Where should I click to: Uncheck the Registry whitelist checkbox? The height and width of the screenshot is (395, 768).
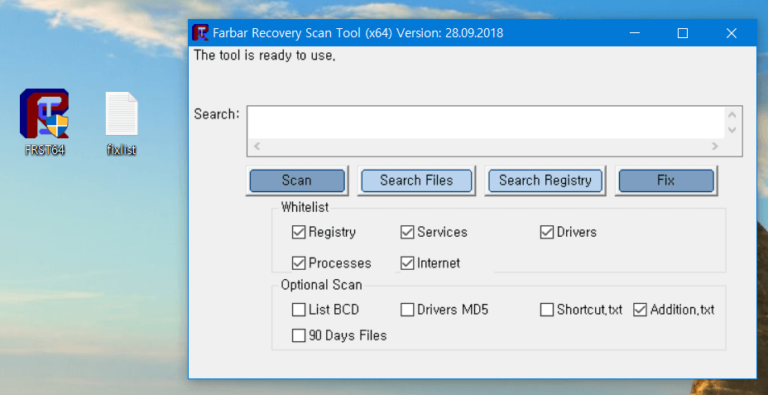point(298,232)
